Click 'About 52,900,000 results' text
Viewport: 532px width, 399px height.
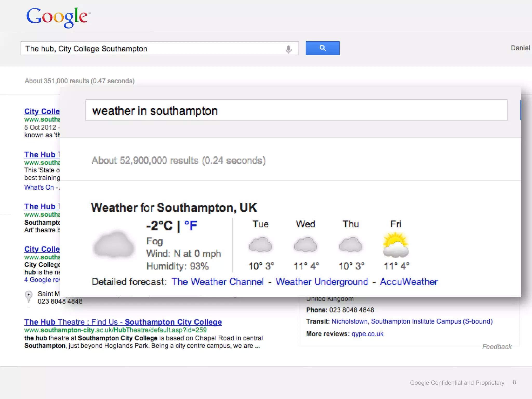[x=179, y=161]
